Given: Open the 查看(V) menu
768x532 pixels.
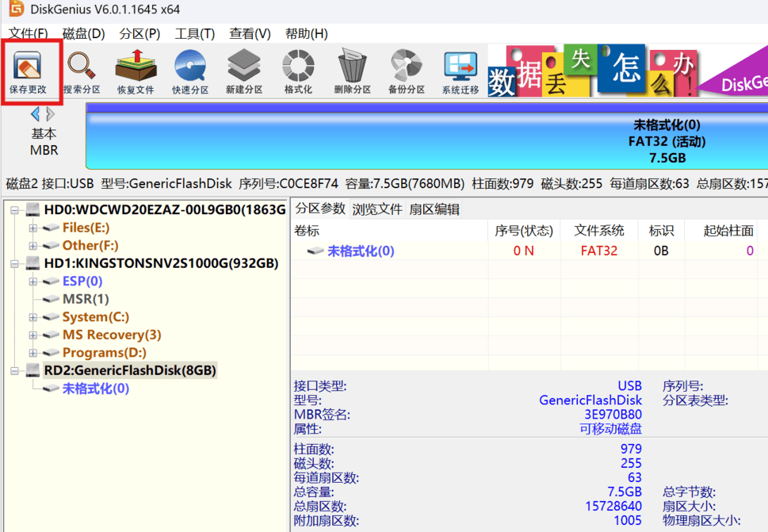Looking at the screenshot, I should click(x=250, y=34).
